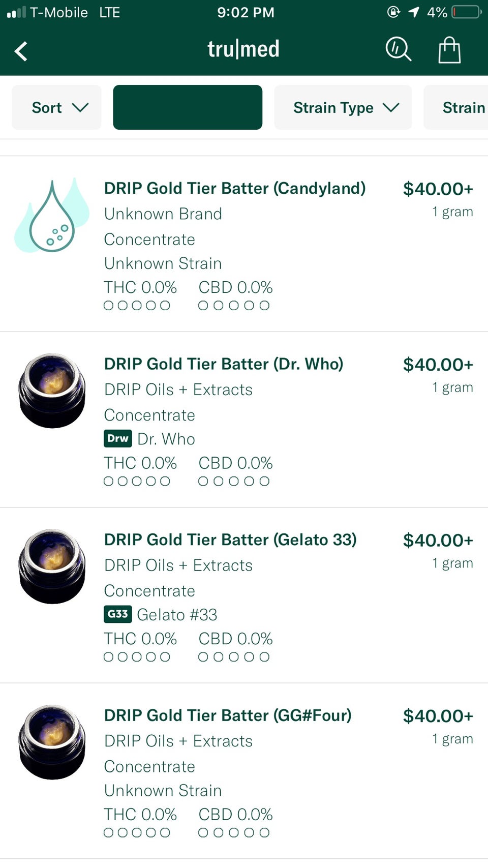Tap the battery status icon
The height and width of the screenshot is (868, 488).
(467, 12)
